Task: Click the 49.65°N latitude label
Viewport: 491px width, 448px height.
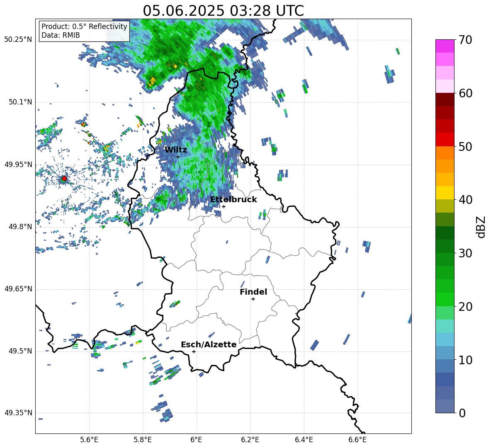Action: click(18, 288)
